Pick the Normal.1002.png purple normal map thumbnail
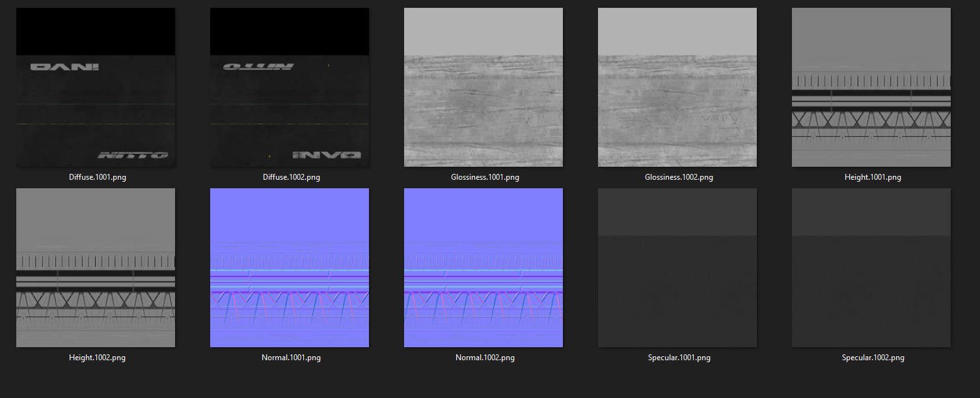980x398 pixels. click(x=483, y=268)
